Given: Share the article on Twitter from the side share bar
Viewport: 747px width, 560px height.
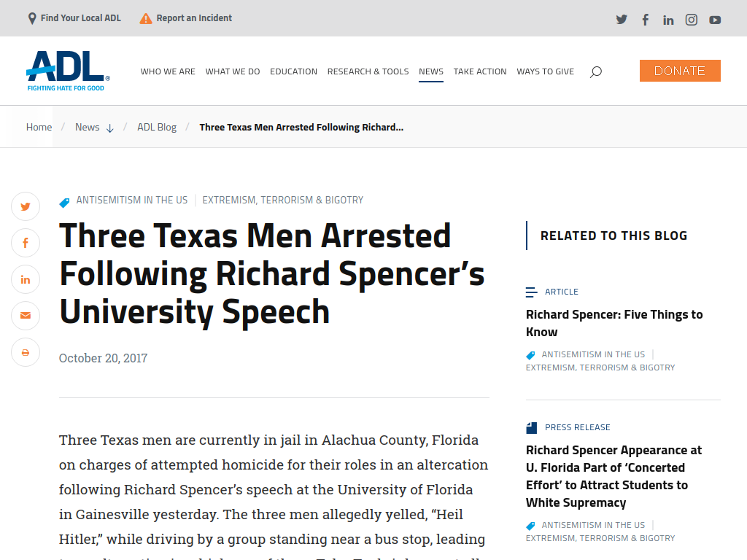Looking at the screenshot, I should point(26,206).
